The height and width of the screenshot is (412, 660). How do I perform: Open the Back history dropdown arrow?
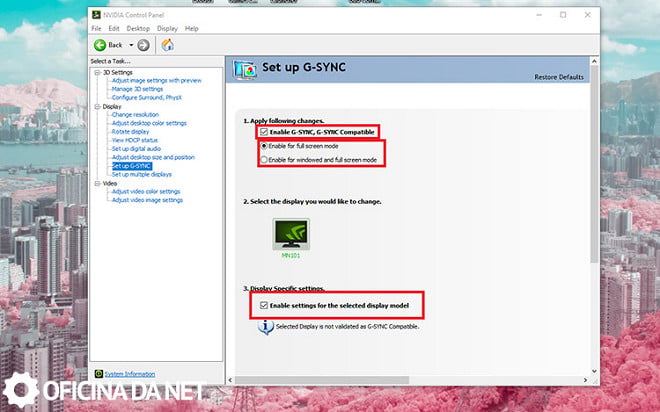131,45
